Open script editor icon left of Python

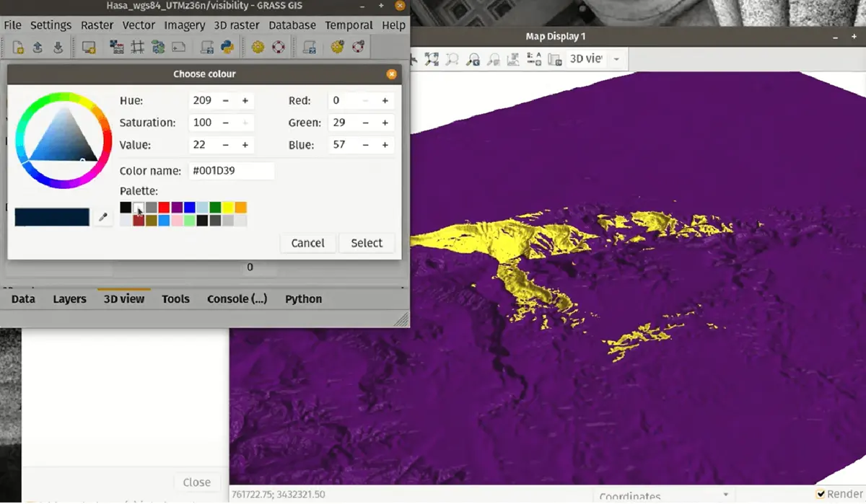[207, 48]
